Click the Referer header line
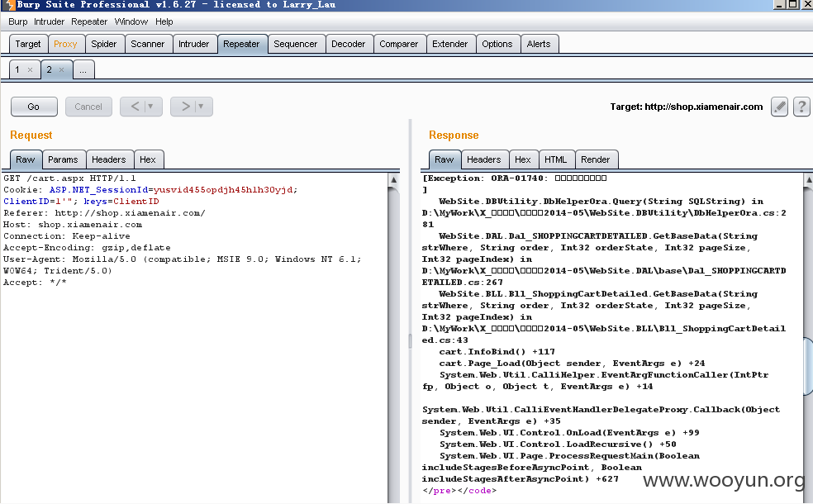The width and height of the screenshot is (813, 504). pos(104,213)
